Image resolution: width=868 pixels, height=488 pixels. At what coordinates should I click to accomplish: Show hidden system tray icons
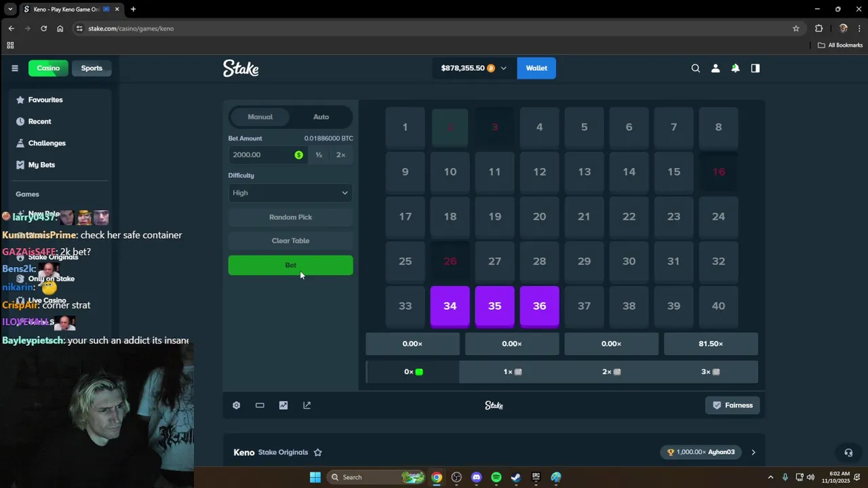coord(770,477)
